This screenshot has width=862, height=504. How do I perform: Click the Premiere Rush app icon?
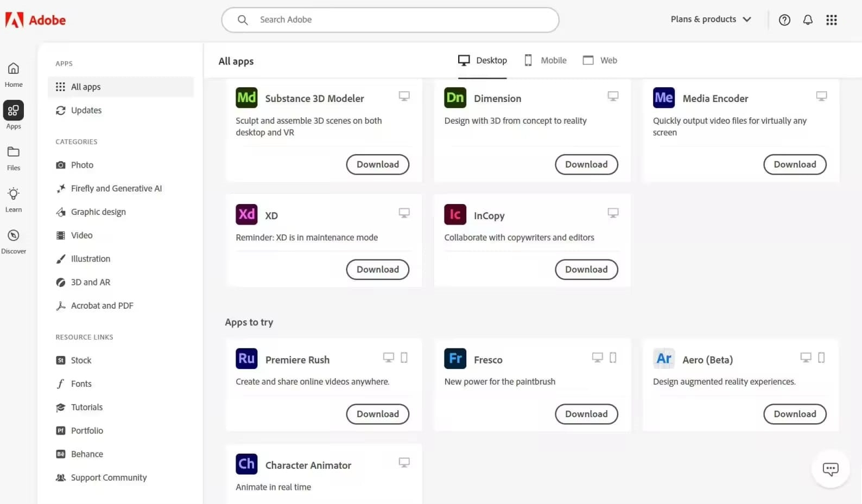pyautogui.click(x=246, y=359)
